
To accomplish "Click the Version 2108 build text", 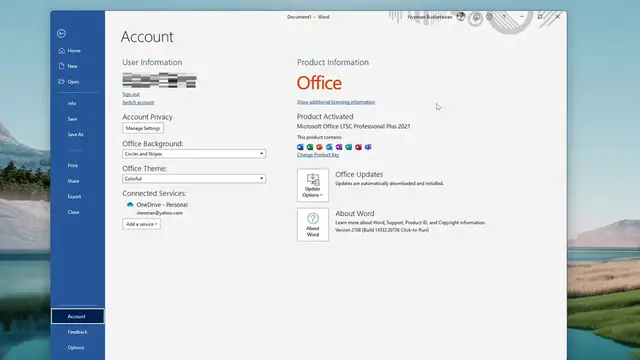I will [382, 230].
